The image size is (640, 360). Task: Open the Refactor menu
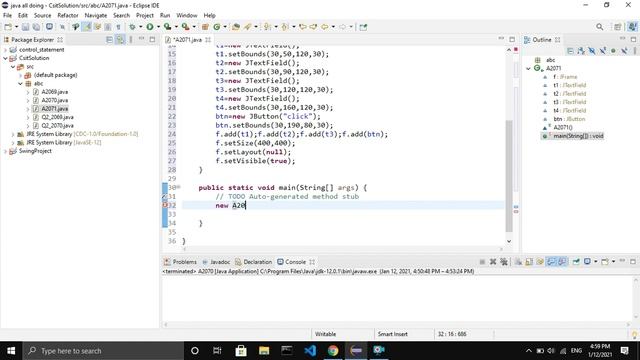68,16
